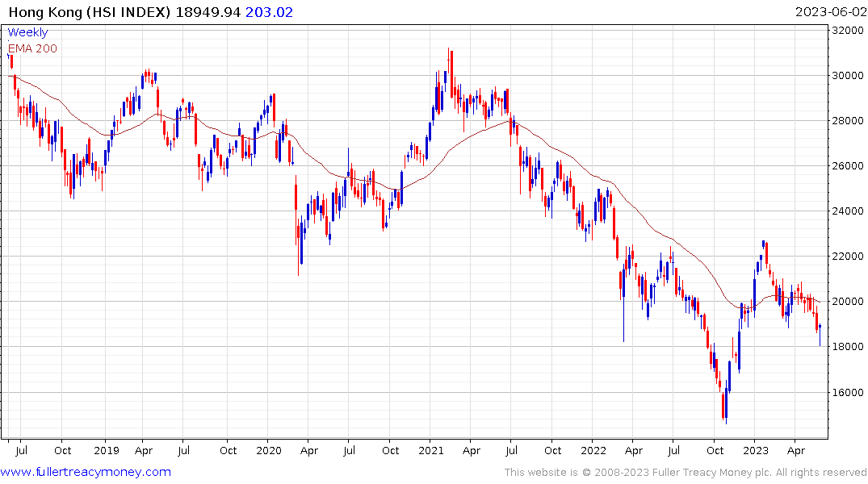Click the 26000 y-axis label

[x=848, y=166]
